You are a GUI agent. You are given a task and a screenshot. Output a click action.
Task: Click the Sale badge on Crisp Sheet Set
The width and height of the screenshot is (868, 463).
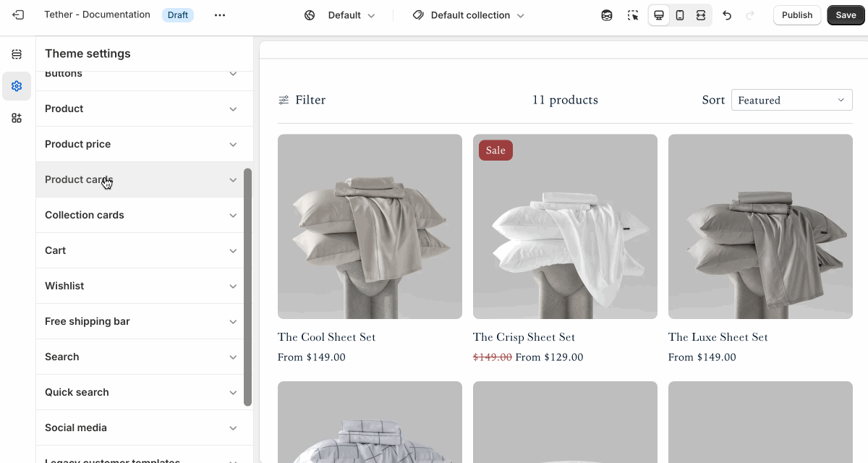pos(495,150)
